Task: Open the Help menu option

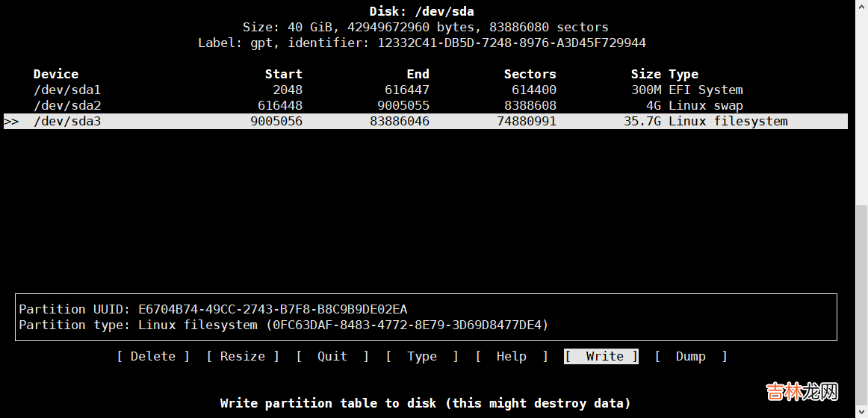Action: (512, 357)
